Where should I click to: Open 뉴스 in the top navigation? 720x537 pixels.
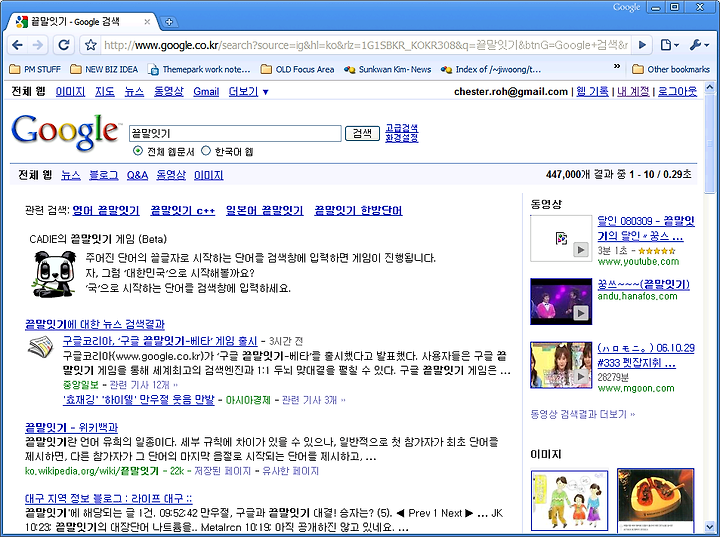click(x=134, y=92)
